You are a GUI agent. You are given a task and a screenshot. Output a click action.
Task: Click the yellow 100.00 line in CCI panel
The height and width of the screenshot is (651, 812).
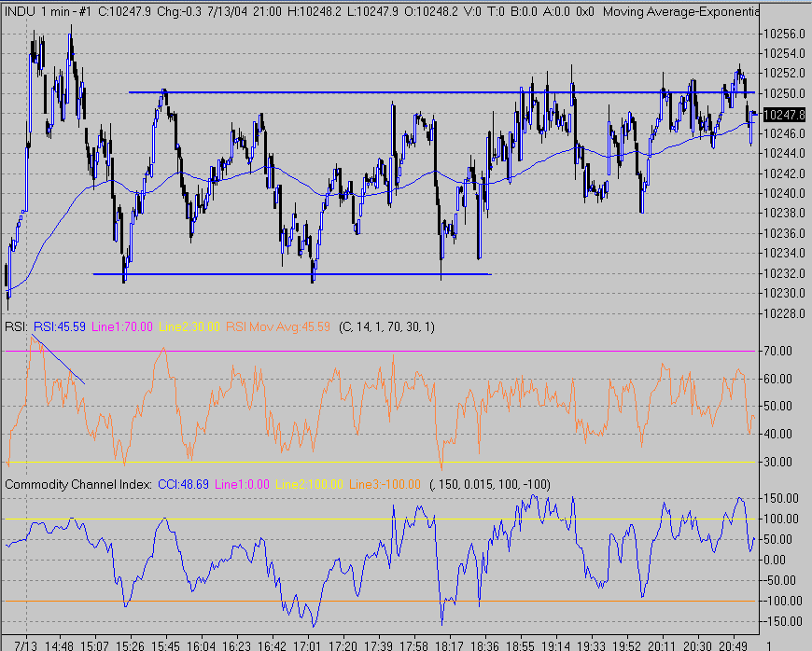[x=280, y=519]
